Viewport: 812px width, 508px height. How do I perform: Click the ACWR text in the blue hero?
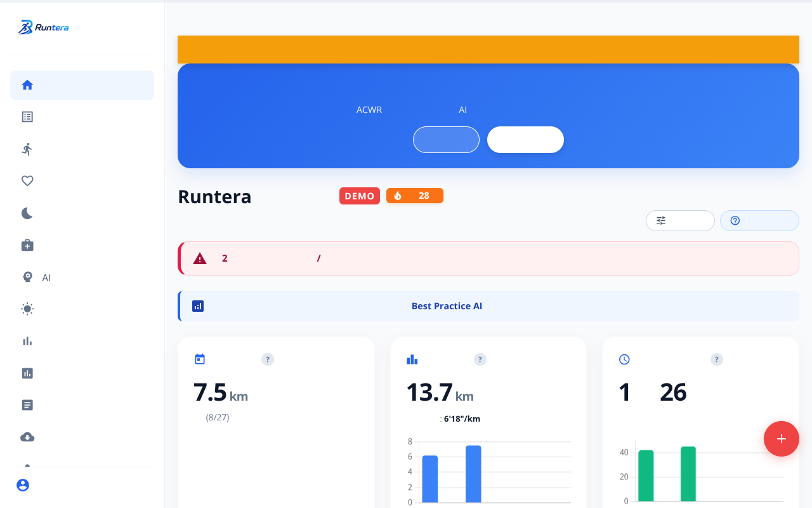point(369,110)
